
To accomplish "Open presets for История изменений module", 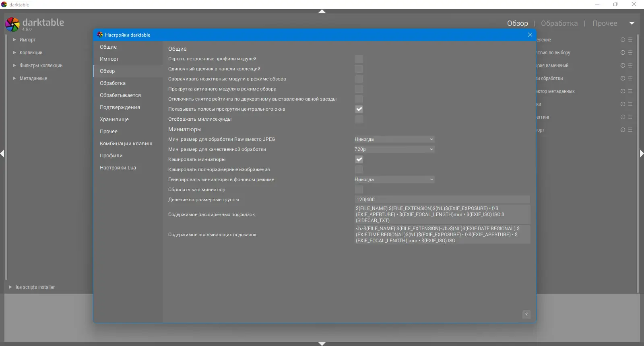I will [x=630, y=66].
